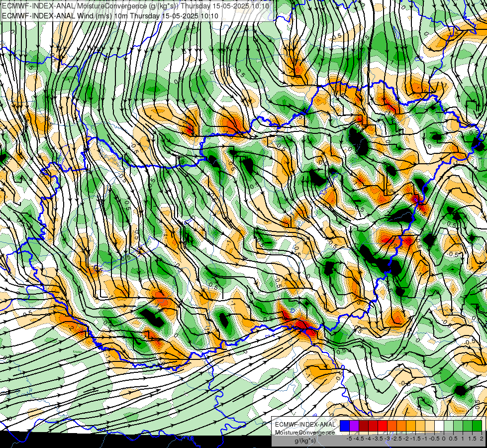The width and height of the screenshot is (487, 448).
Task: Click the legend label ECMWF-INDEX-ANAL
Action: 305,425
